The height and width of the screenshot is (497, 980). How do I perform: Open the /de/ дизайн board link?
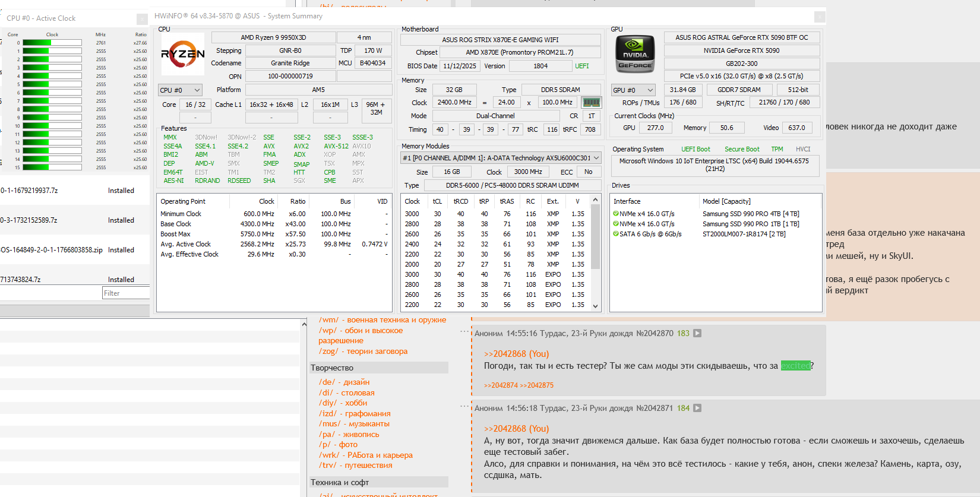[344, 382]
